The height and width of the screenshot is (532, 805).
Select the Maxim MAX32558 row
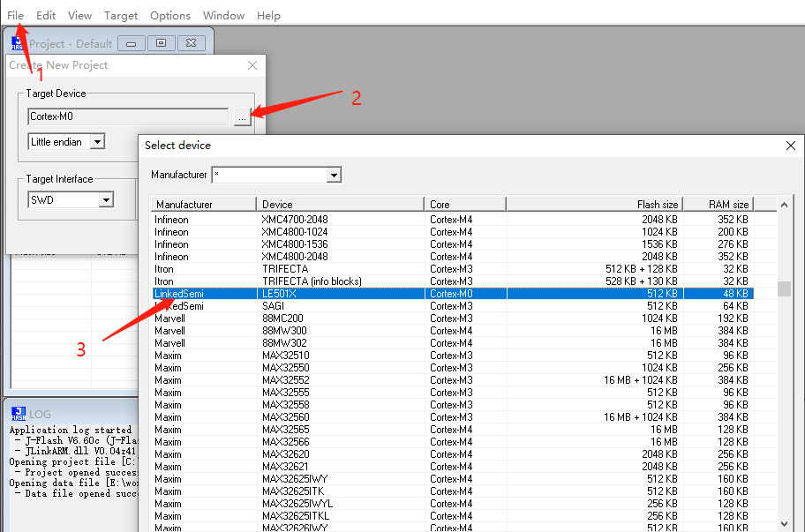coord(454,405)
